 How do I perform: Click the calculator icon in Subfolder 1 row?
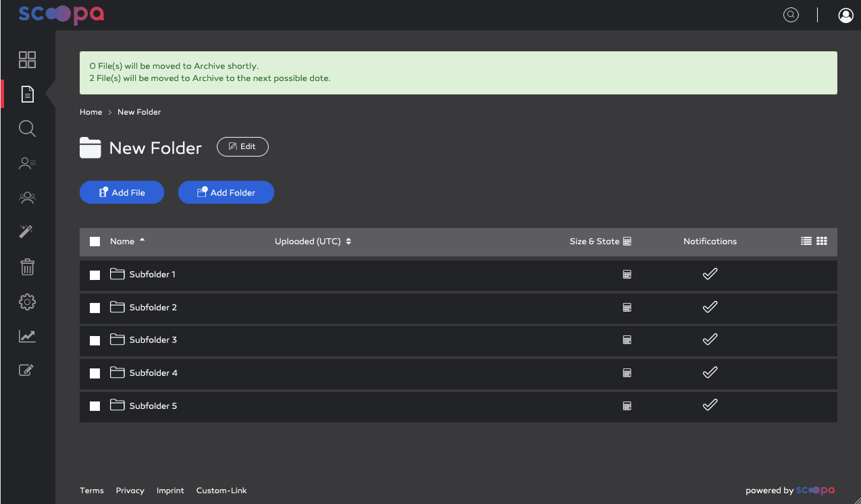tap(627, 275)
